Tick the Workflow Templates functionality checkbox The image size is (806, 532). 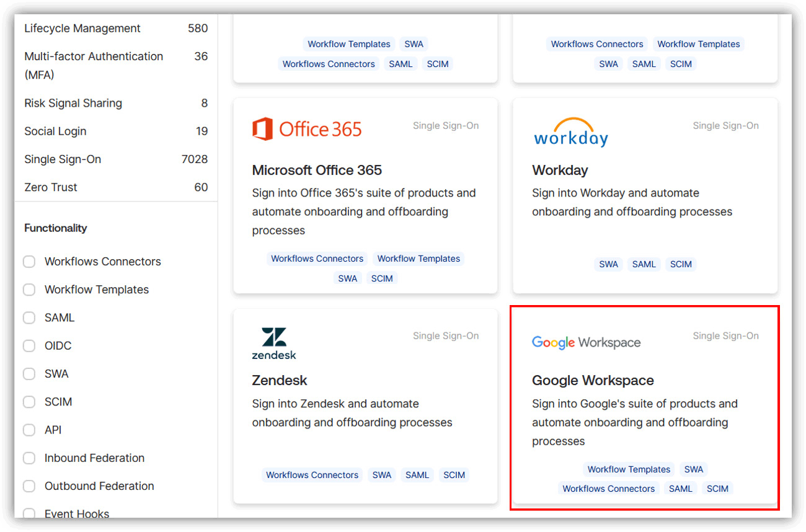click(29, 290)
